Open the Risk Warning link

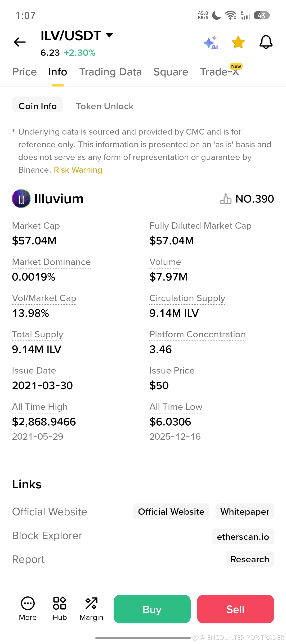pyautogui.click(x=78, y=170)
